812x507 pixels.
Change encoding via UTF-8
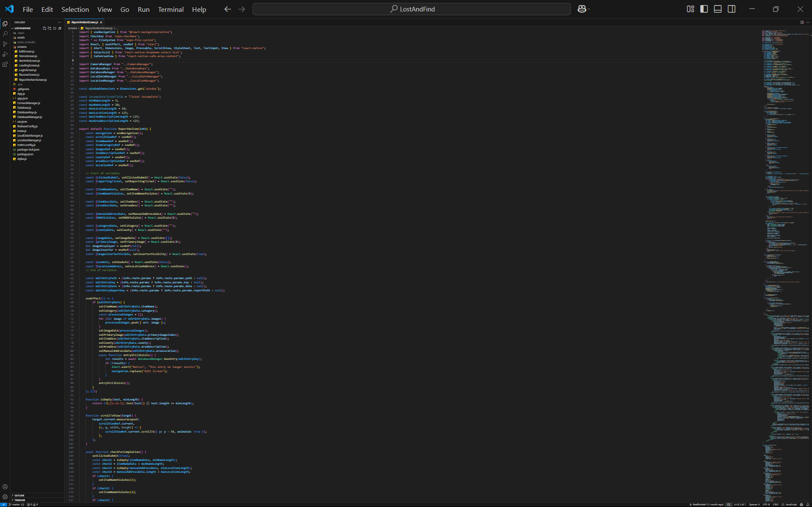pos(766,504)
